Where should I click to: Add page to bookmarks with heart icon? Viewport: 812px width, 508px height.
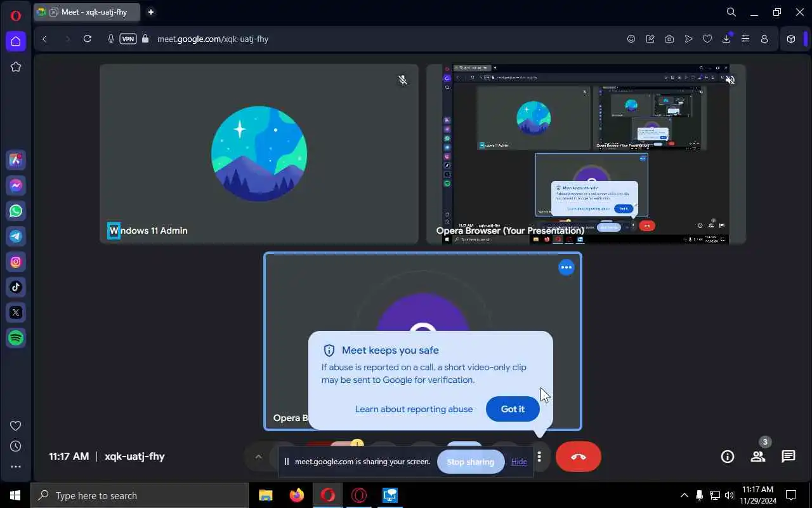[707, 39]
